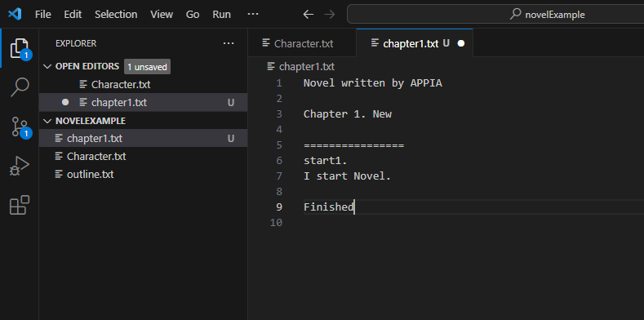The image size is (644, 320).
Task: Click line number 10 in gutter
Action: point(277,222)
